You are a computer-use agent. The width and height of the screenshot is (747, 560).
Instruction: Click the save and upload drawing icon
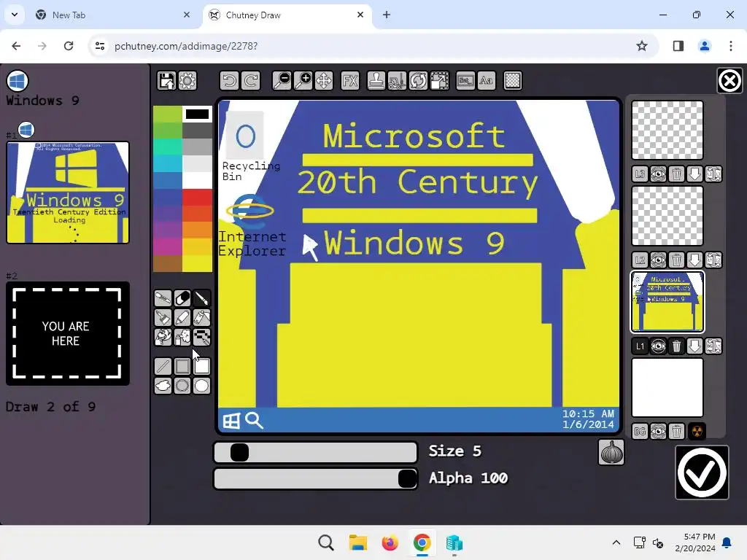[166, 81]
